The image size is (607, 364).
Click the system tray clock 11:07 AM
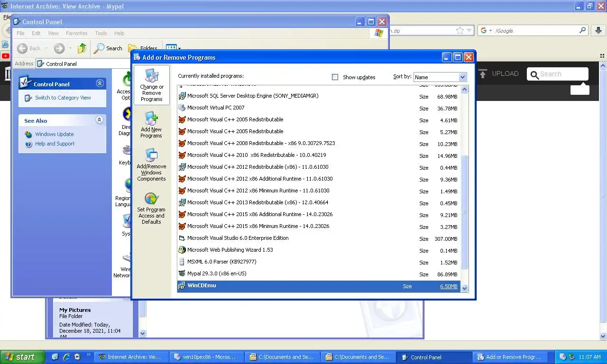pos(590,357)
